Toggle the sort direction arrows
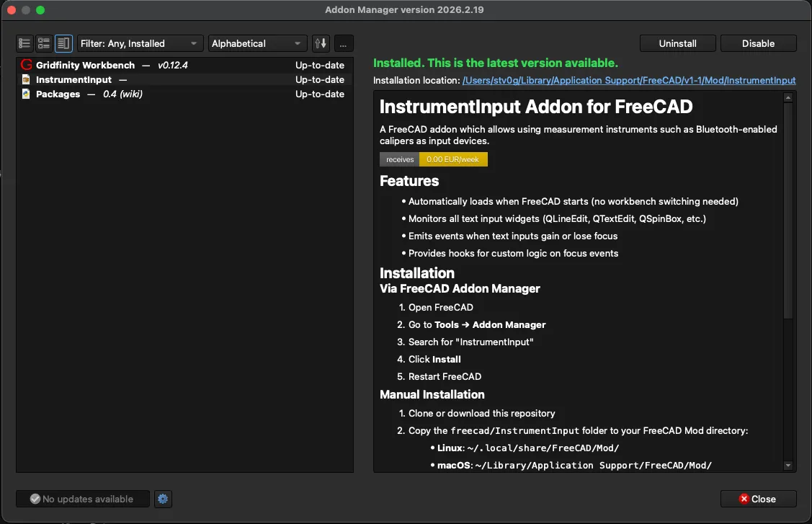 point(320,43)
